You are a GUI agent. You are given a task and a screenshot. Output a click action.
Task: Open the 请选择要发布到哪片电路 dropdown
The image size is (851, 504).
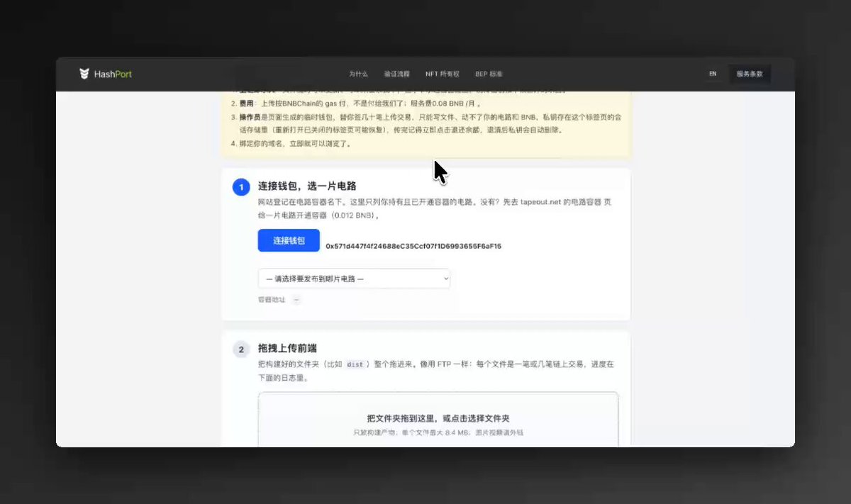coord(354,279)
